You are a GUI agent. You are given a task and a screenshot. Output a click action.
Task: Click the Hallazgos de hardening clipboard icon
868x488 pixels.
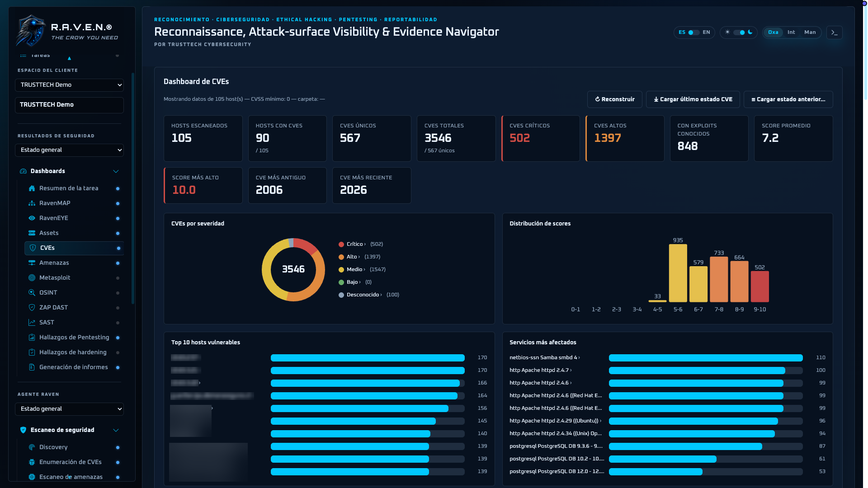[x=32, y=352]
